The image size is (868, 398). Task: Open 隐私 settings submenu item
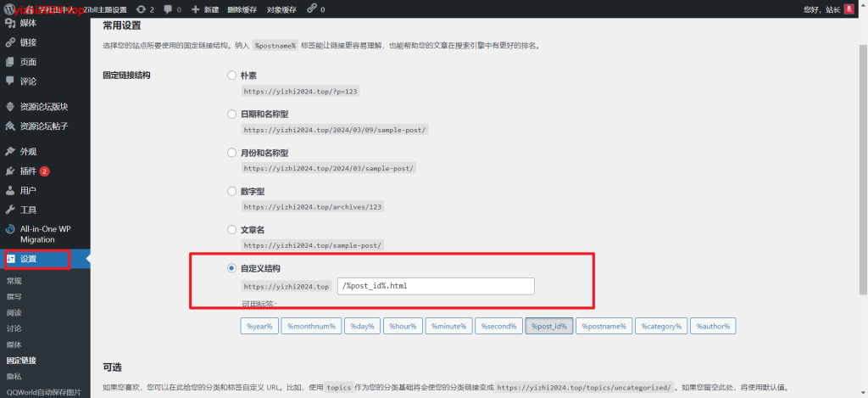tap(14, 376)
